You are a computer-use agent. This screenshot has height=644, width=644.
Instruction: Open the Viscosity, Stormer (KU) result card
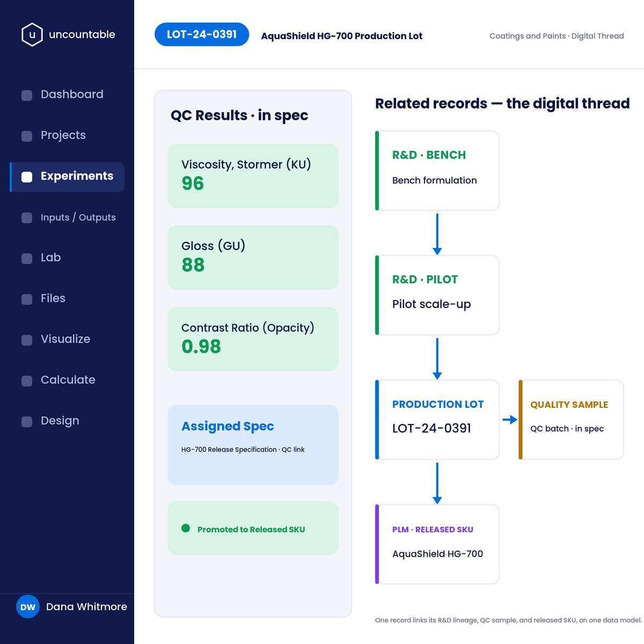(253, 176)
